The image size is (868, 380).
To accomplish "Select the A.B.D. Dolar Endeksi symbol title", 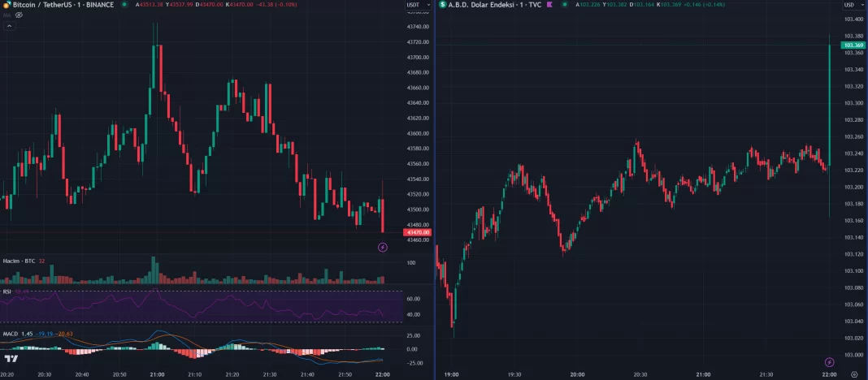I will tap(486, 5).
